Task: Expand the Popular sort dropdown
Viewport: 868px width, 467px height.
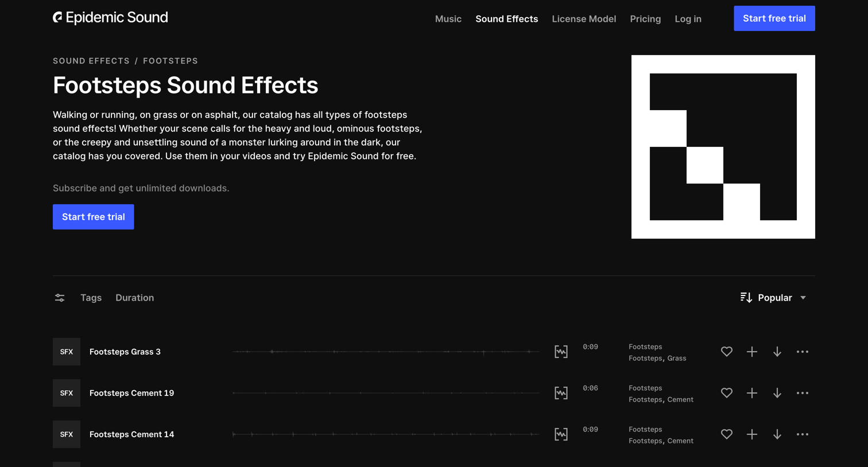Action: 774,298
